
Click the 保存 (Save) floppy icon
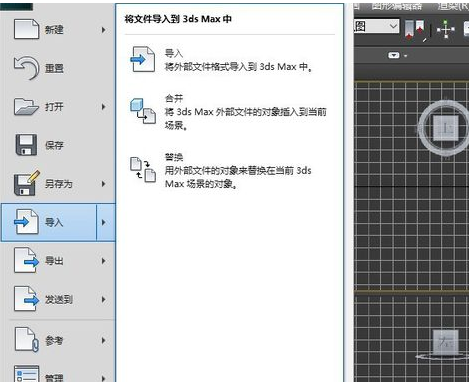pos(26,145)
